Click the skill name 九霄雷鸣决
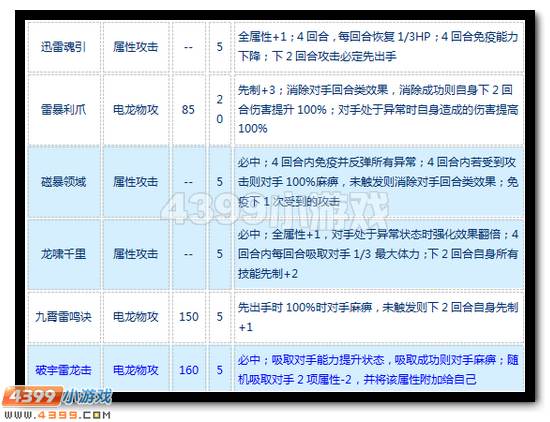The height and width of the screenshot is (422, 550). [63, 317]
